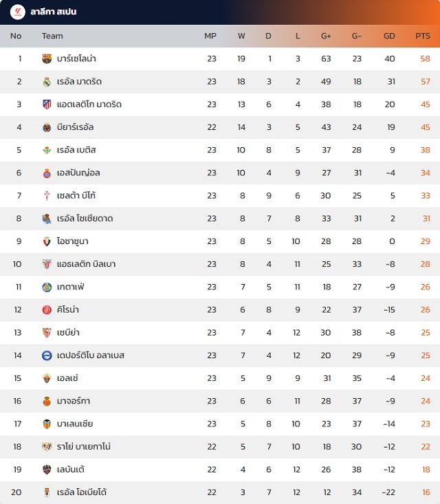
Task: Open บาร์เซโลน่า team name link
Action: pos(77,59)
